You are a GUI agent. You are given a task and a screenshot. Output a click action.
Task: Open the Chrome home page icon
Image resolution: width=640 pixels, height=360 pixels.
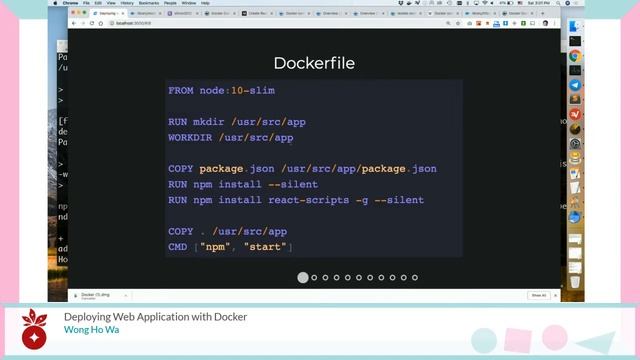click(101, 23)
